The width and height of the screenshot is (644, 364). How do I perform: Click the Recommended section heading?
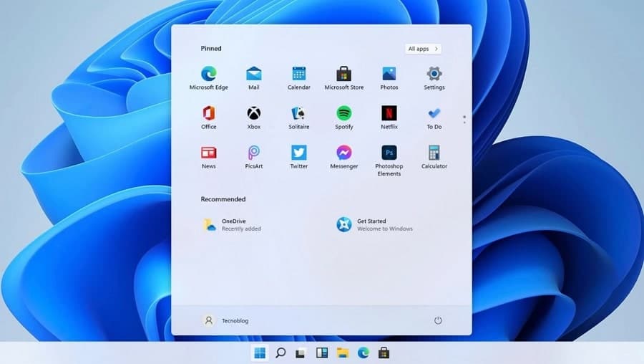pyautogui.click(x=223, y=199)
